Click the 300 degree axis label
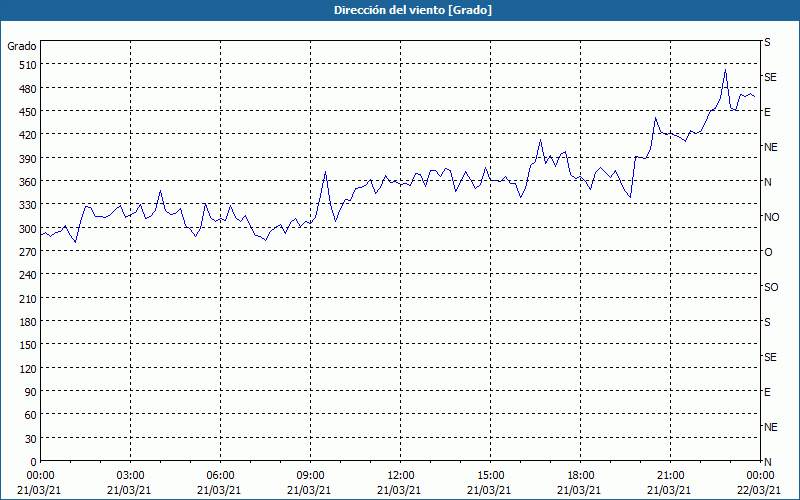 pos(28,229)
